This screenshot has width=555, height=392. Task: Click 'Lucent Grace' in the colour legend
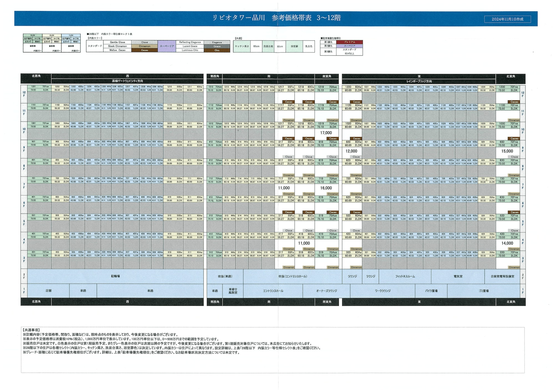[190, 46]
